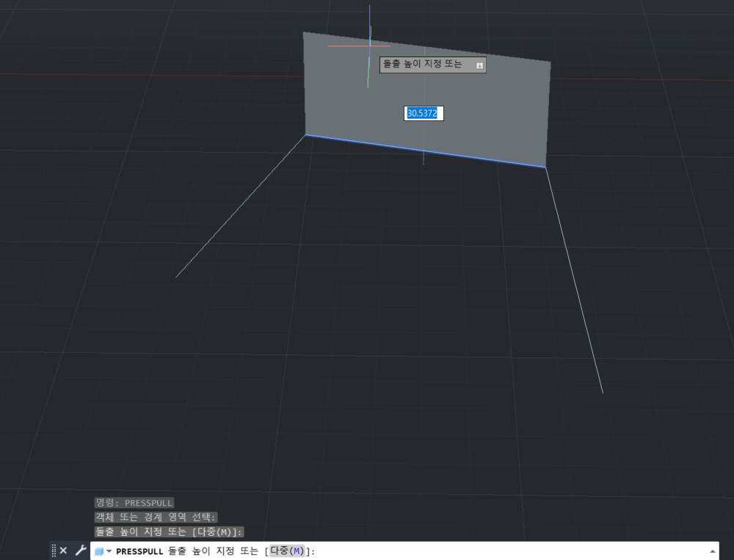Open recent commands dropdown arrow

tap(109, 551)
